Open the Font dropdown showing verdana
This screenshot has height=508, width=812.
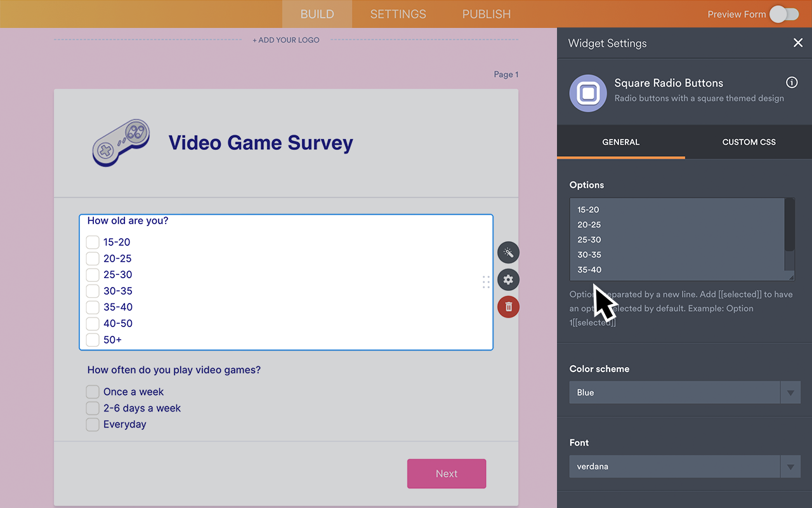tap(674, 466)
